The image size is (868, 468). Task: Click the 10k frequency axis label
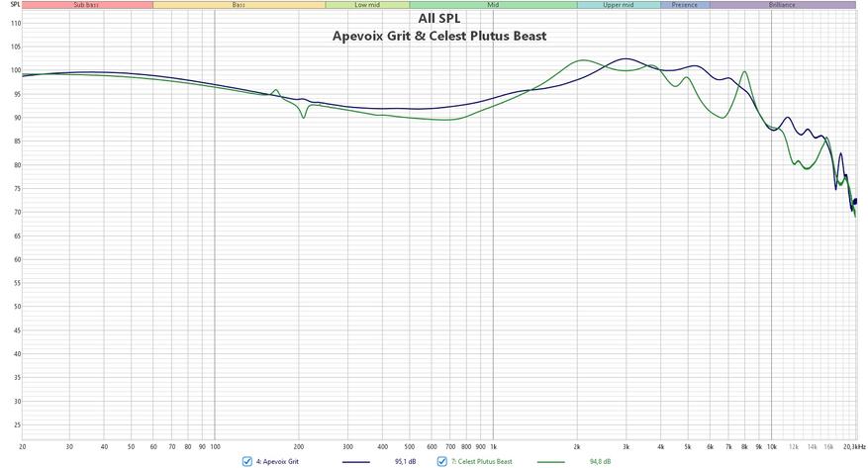pyautogui.click(x=772, y=446)
